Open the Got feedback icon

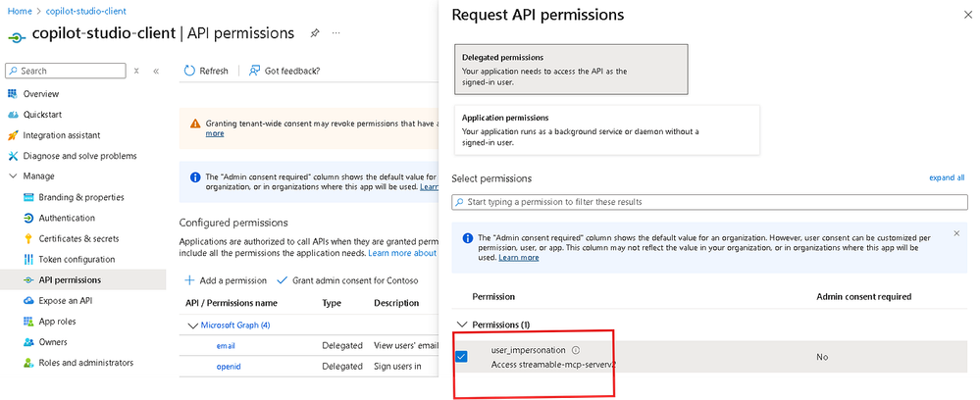255,71
